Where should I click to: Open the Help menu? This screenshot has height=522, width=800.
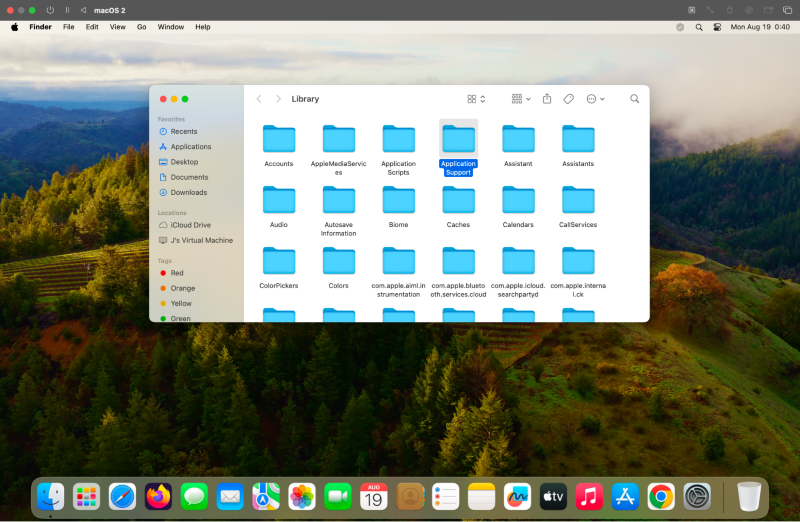[x=203, y=27]
